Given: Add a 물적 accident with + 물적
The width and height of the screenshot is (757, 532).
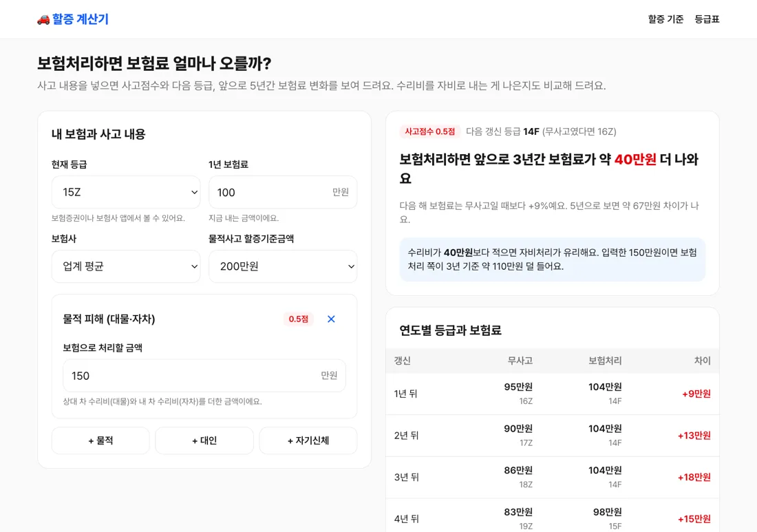Looking at the screenshot, I should (100, 440).
